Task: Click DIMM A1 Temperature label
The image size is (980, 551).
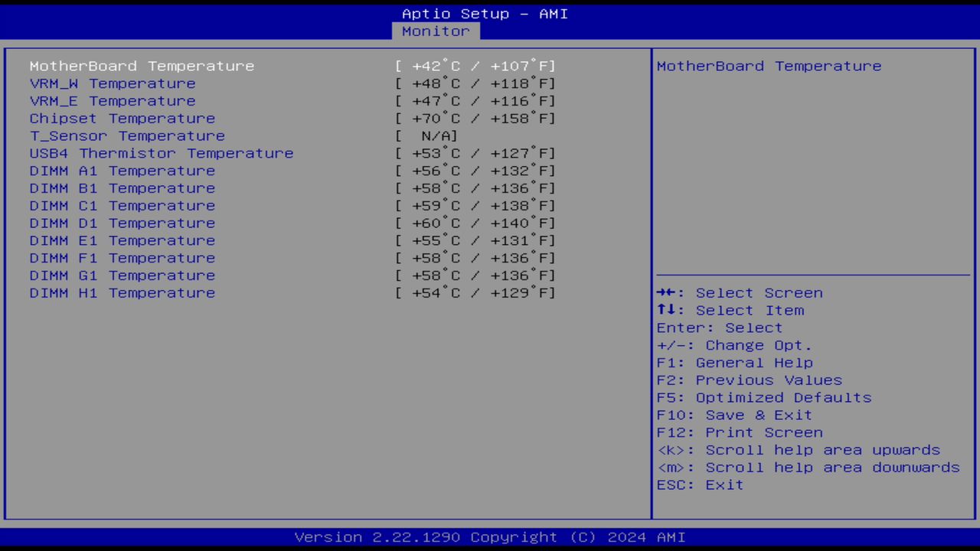Action: [x=122, y=171]
